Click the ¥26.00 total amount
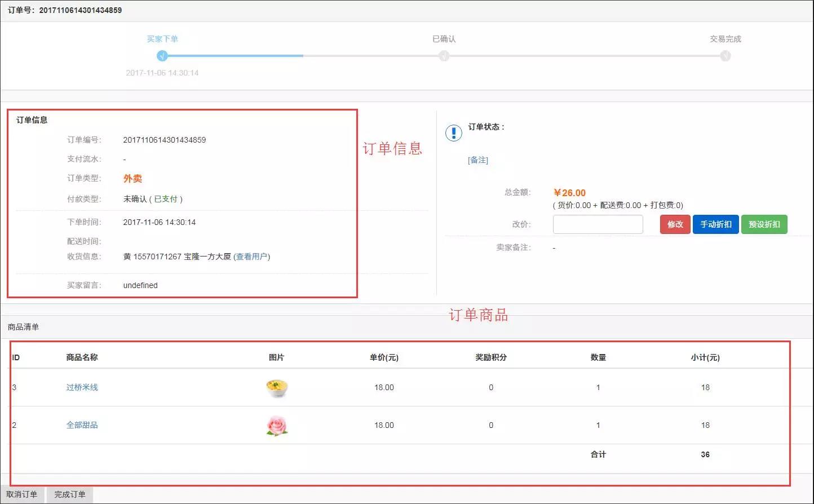This screenshot has height=504, width=814. point(569,193)
